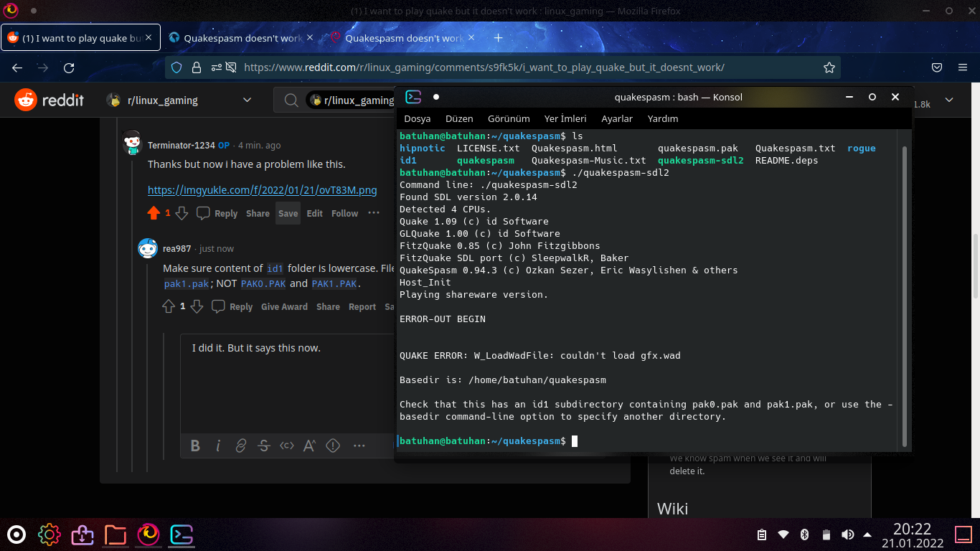Open the file manager folder in taskbar

(116, 534)
